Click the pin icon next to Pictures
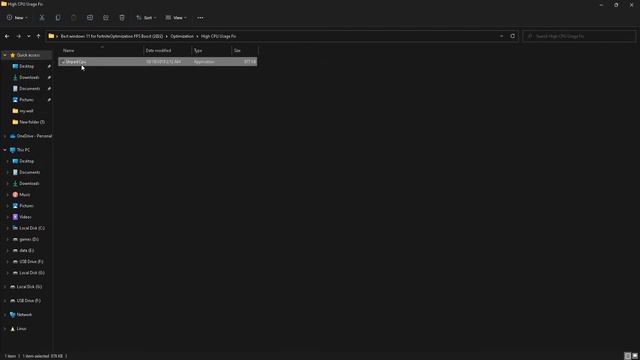This screenshot has width=640, height=360. pyautogui.click(x=49, y=100)
